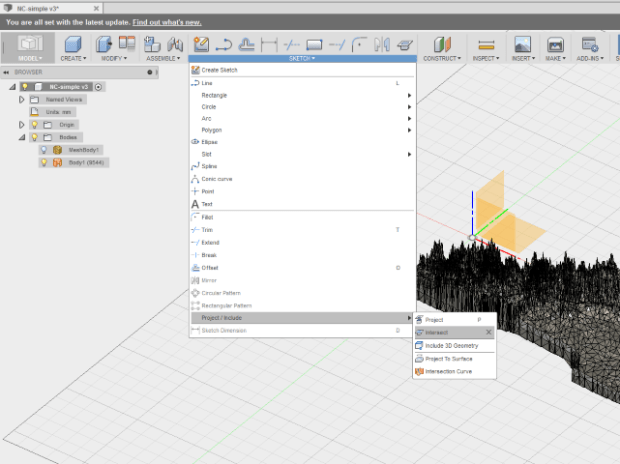This screenshot has height=464, width=620.
Task: Open the ASSEMBLE dropdown menu
Action: coord(163,58)
